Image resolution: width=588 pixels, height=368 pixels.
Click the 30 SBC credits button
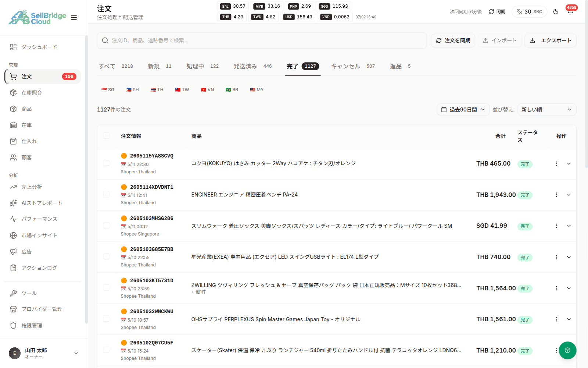coord(530,12)
